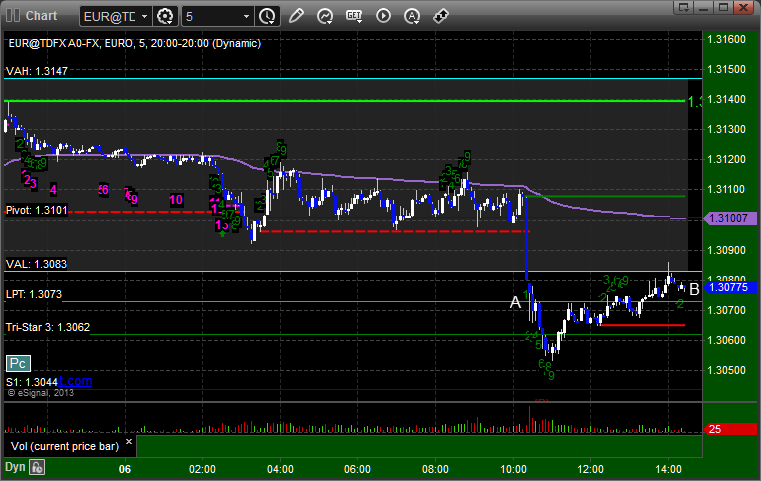
Task: Click the chart link arrows icon
Action: click(x=441, y=17)
